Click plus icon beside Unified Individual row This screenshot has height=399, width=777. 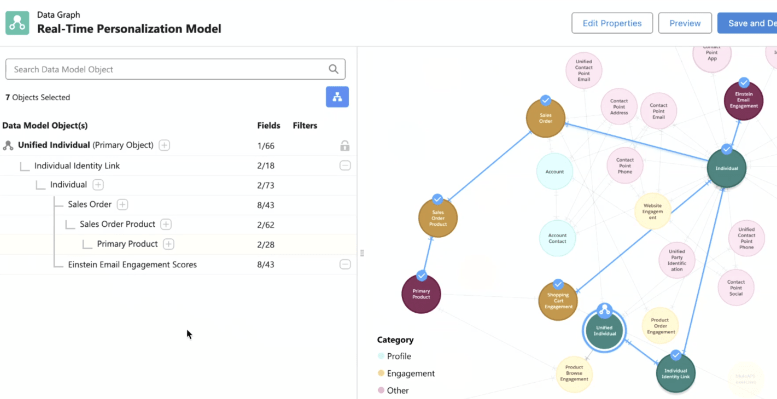click(165, 145)
